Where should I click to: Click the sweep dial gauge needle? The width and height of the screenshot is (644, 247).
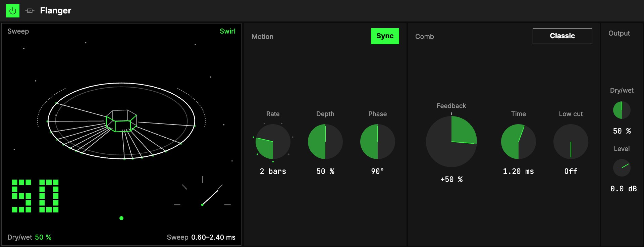(210, 198)
